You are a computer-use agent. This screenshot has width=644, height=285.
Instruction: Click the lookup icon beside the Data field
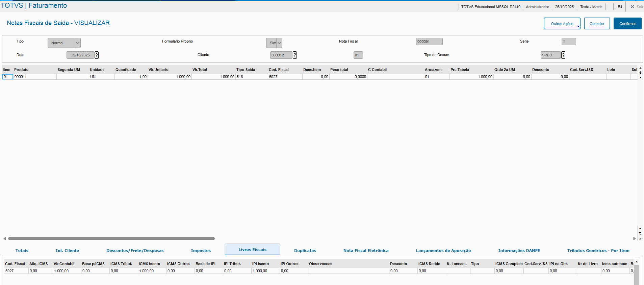[x=97, y=55]
